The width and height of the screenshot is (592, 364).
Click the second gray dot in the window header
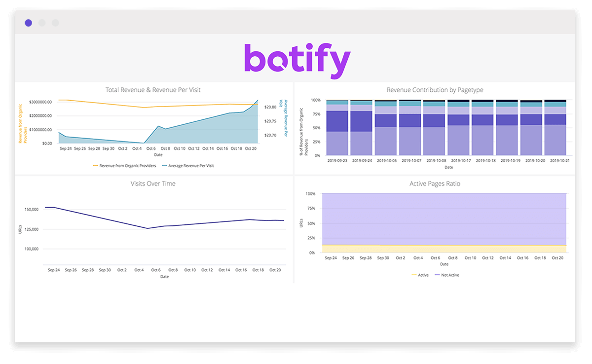coord(55,23)
